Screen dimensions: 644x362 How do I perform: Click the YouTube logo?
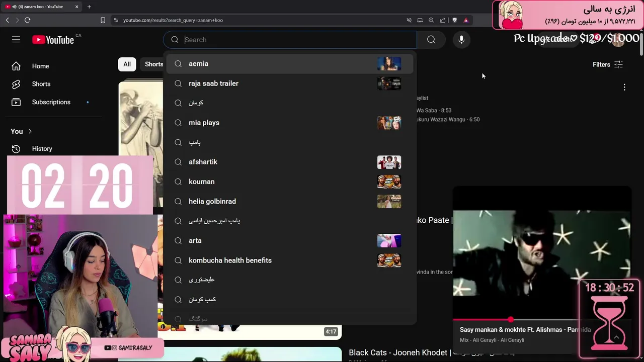pos(53,40)
